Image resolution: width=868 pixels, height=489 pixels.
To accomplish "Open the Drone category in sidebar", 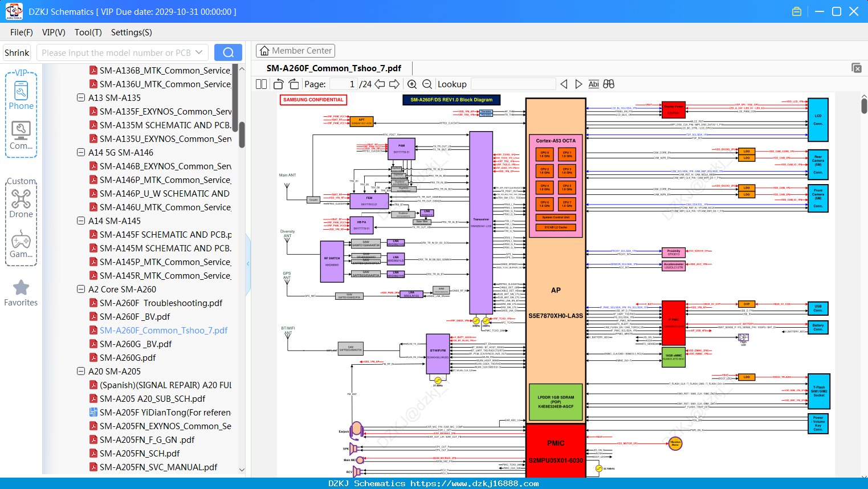I will click(21, 203).
